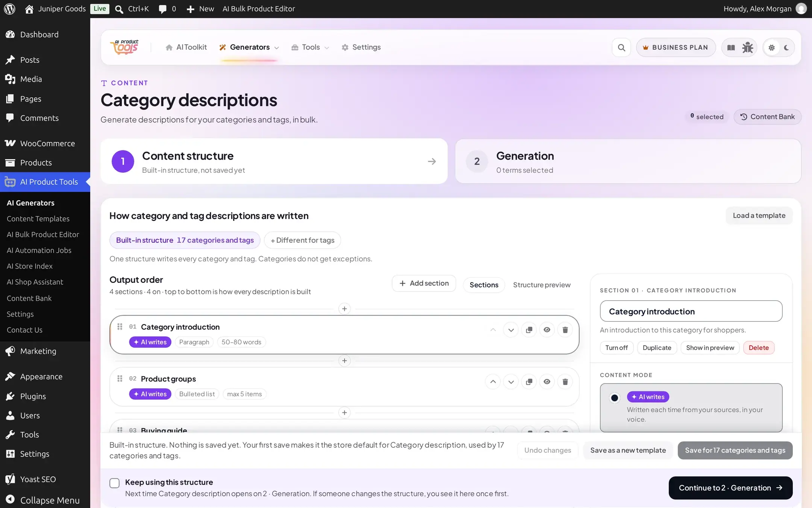Click Continue to 2 · Generation button
This screenshot has width=812, height=508.
point(730,488)
